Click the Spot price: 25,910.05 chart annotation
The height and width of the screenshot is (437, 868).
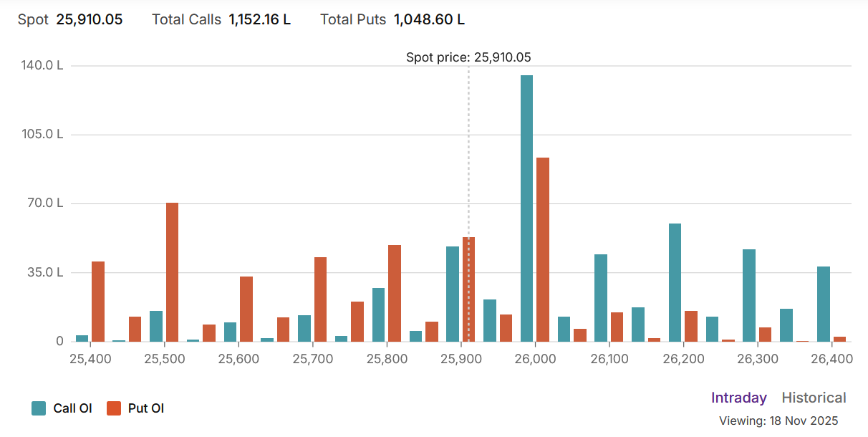pyautogui.click(x=468, y=57)
